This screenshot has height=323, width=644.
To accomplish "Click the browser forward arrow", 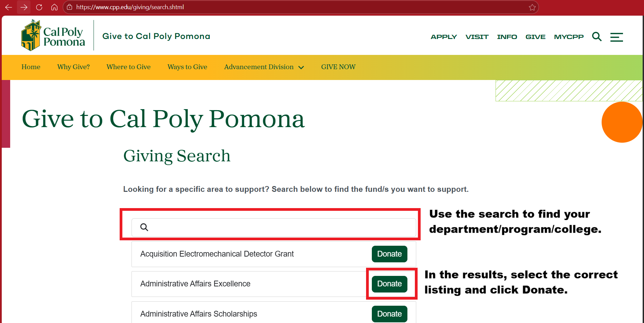I will pos(24,7).
